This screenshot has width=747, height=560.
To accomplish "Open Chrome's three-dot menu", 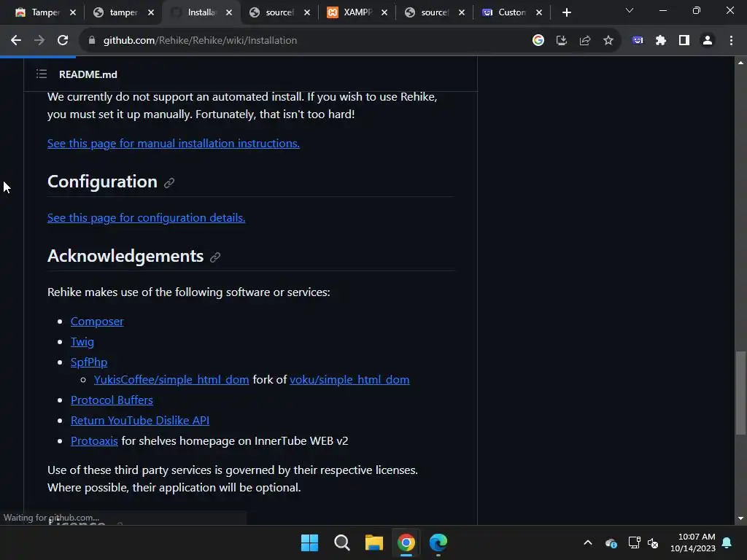I will tap(731, 41).
